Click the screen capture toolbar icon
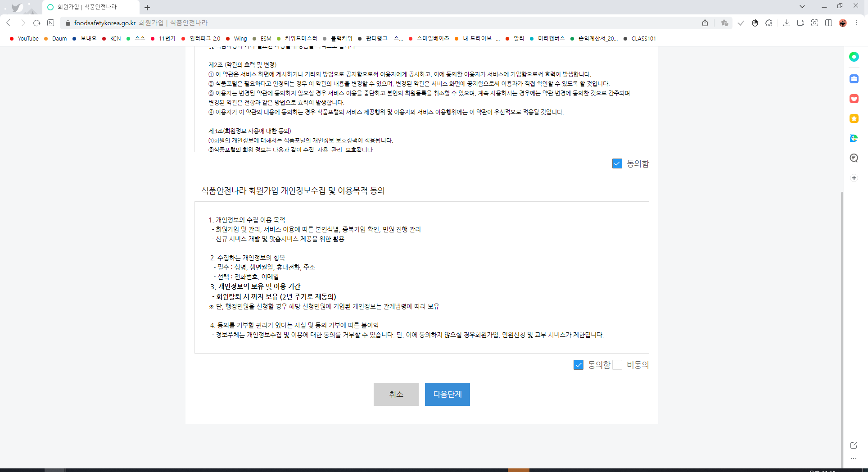This screenshot has width=868, height=472. coord(814,23)
